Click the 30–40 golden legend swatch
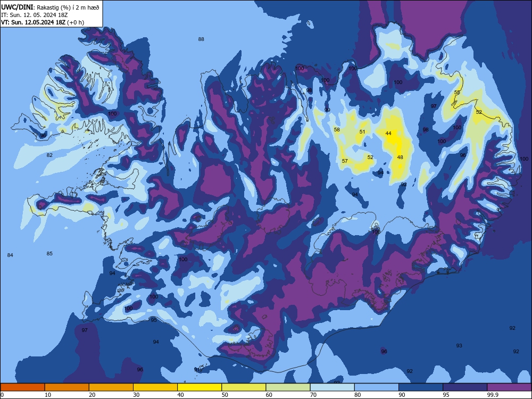Screen dimensions: 532x399 [155, 387]
